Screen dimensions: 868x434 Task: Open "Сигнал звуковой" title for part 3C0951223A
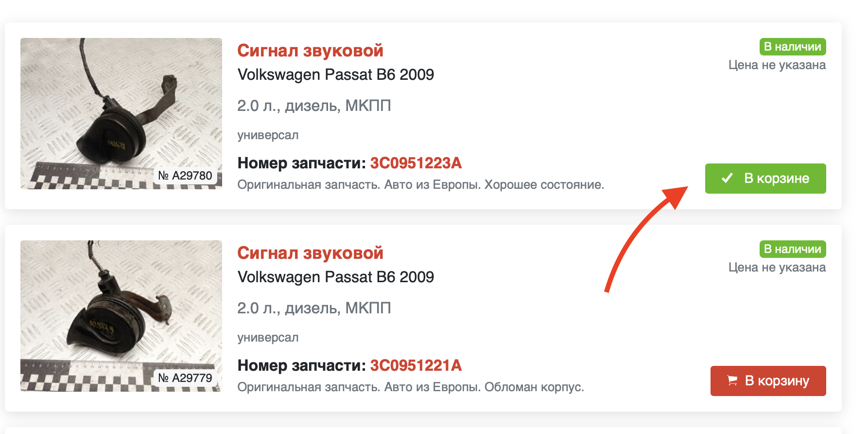tap(310, 51)
